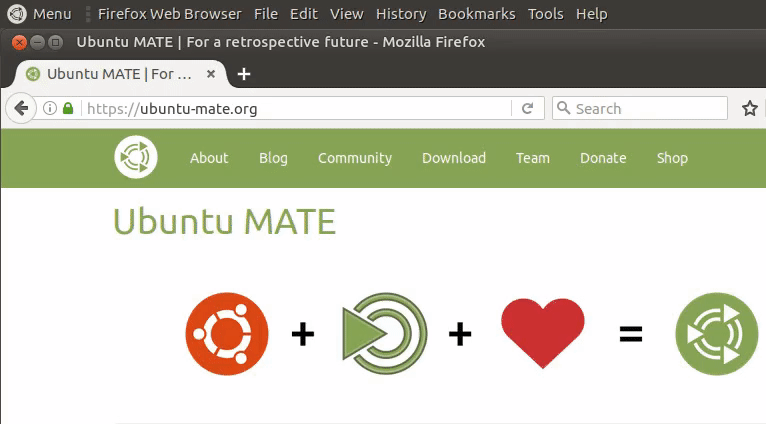Viewport: 766px width, 424px height.
Task: Select the Ubuntu MATE browser tab
Action: 121,74
